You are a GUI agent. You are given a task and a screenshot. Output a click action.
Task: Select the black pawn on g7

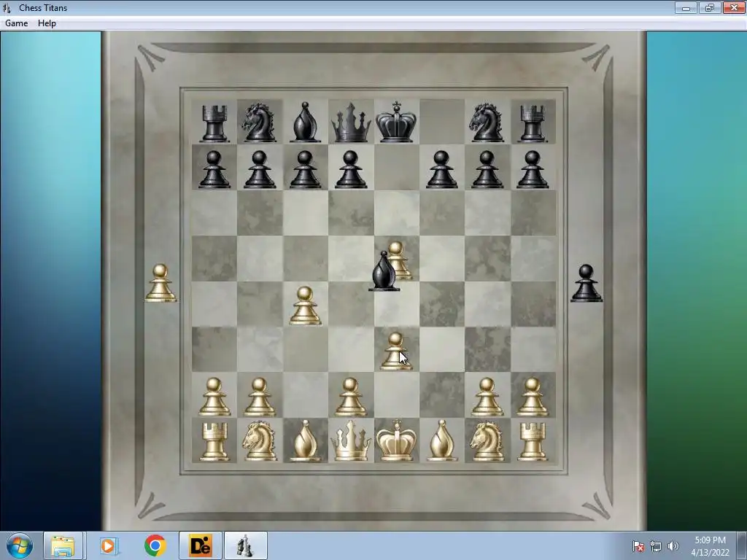click(487, 169)
